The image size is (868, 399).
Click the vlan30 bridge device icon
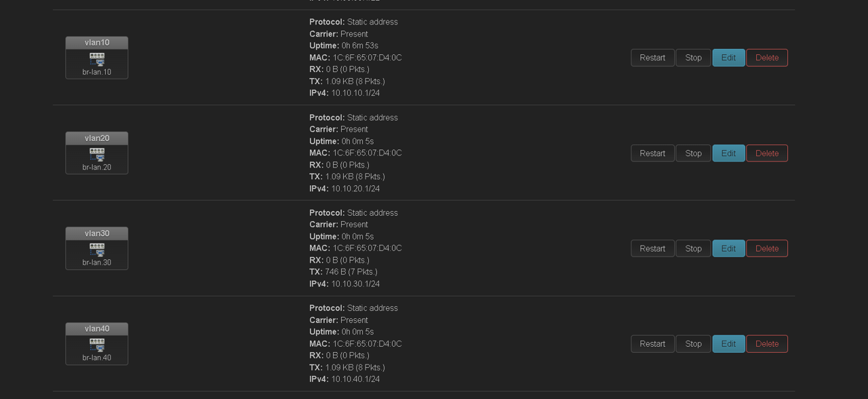click(x=97, y=250)
